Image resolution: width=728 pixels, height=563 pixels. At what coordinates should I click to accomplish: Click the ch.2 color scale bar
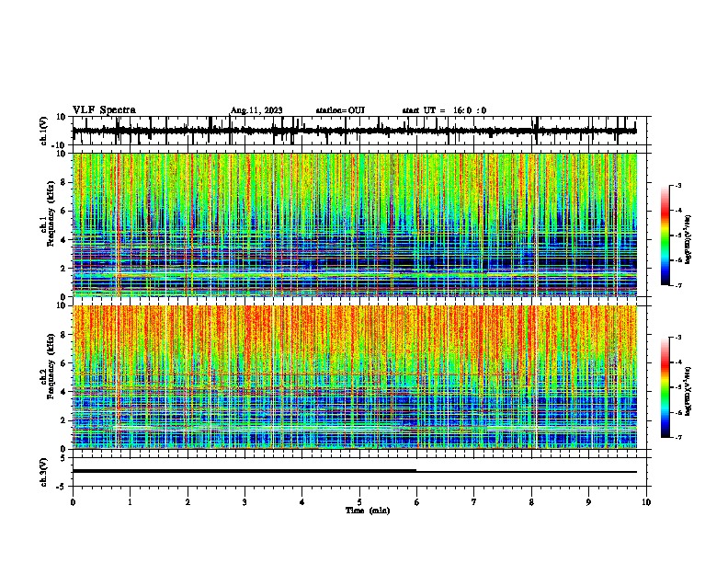(x=665, y=387)
